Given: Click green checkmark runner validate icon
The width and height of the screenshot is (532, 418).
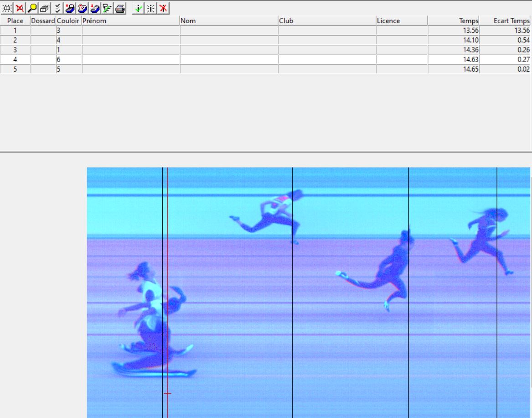Looking at the screenshot, I should click(138, 8).
